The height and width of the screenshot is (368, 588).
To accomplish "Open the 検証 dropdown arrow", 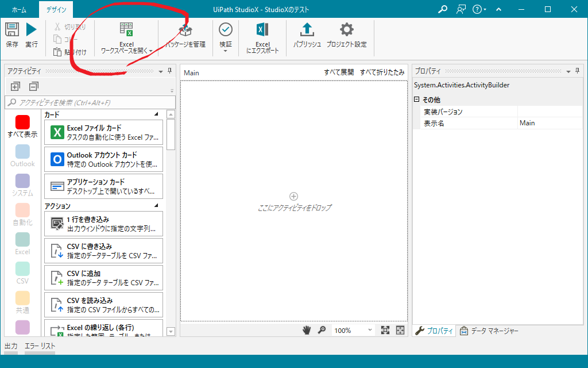I will tap(225, 51).
